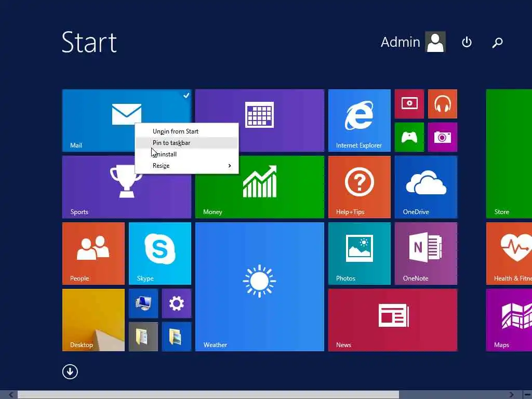Open the Health & Fitness tile
This screenshot has width=532, height=399.
(x=509, y=254)
